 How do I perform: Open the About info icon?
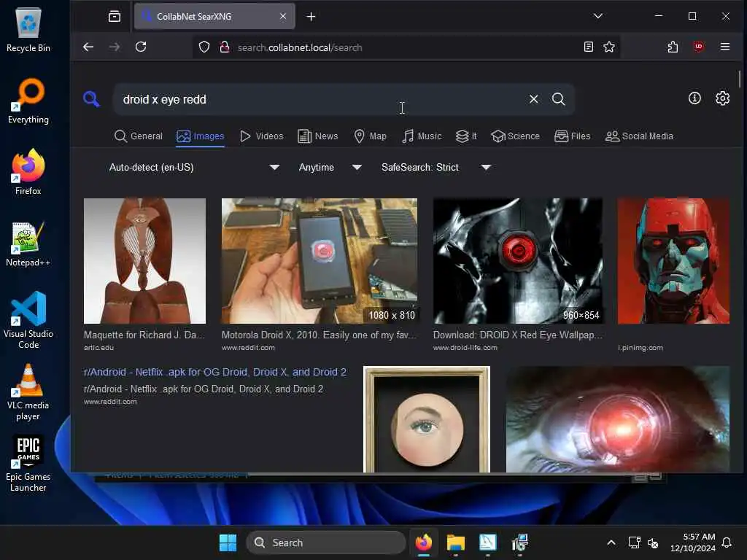[x=694, y=98]
